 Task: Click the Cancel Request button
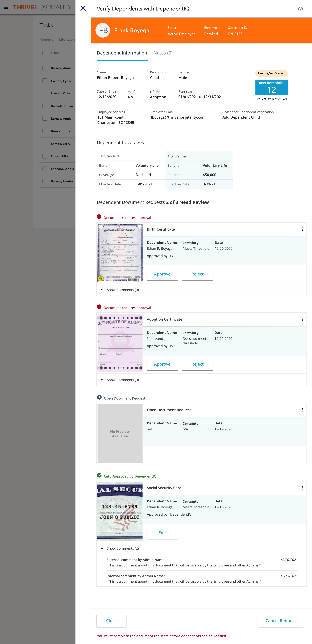(280, 621)
